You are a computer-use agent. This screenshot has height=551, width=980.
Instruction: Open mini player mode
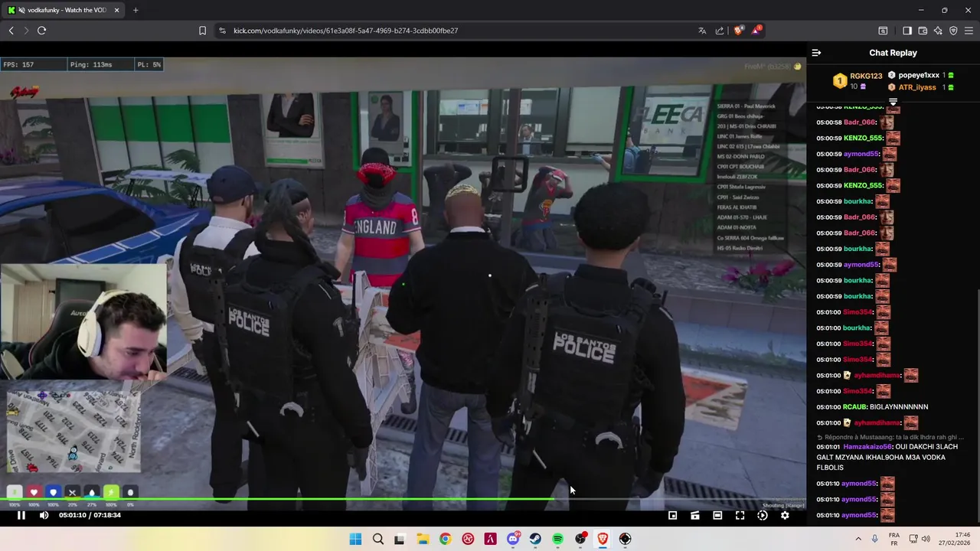(672, 515)
